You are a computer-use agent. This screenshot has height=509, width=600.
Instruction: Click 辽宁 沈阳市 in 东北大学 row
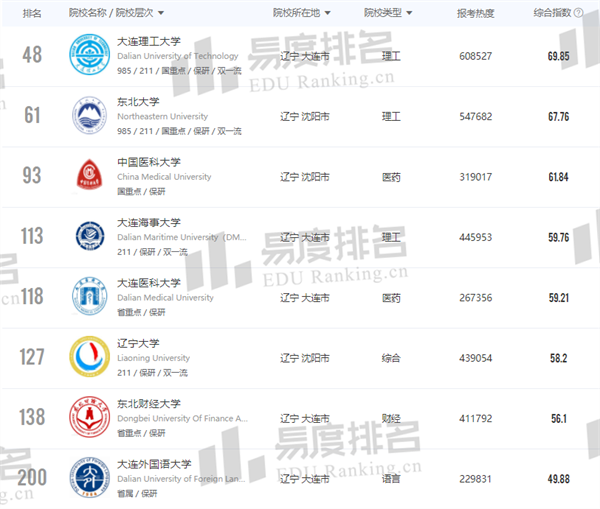(305, 117)
